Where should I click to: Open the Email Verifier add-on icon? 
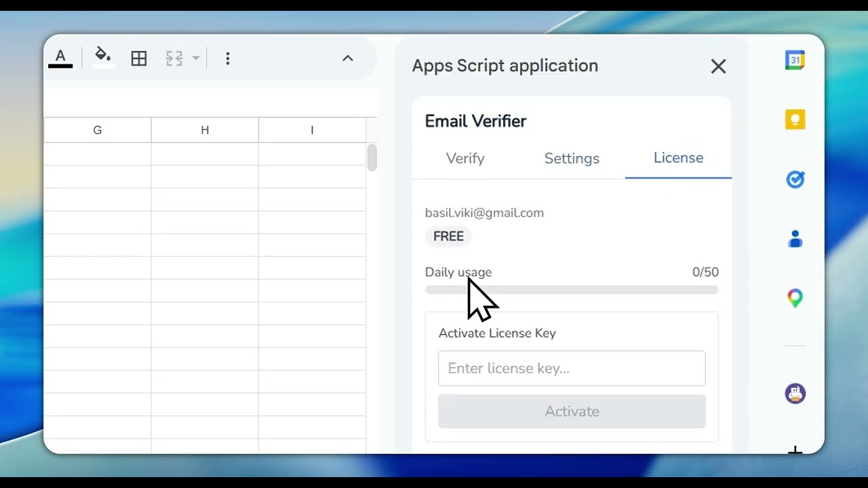coord(795,393)
